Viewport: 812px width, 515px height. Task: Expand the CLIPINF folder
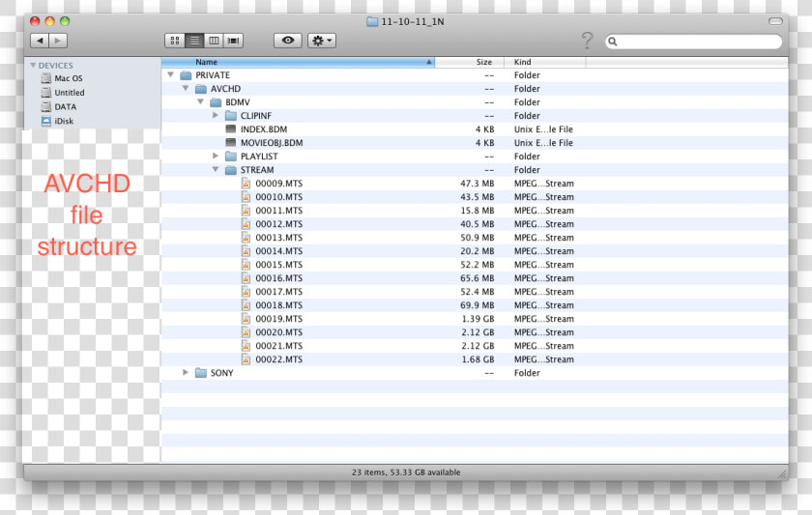(216, 115)
